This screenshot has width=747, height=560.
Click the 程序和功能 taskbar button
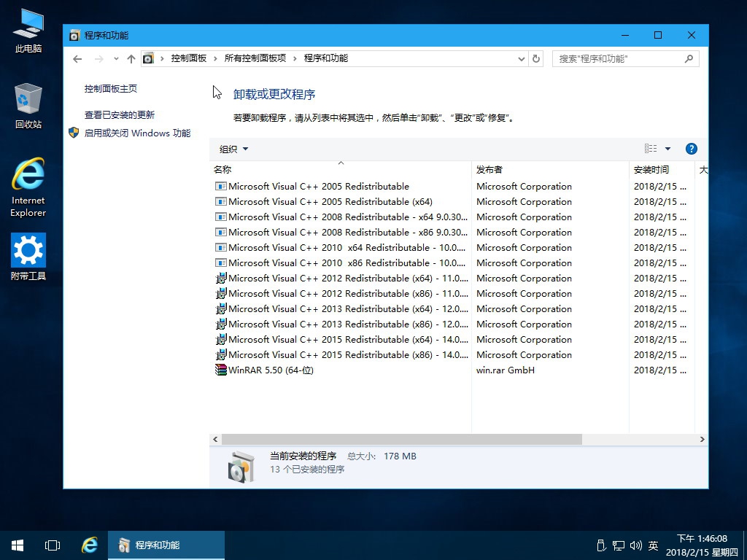166,545
